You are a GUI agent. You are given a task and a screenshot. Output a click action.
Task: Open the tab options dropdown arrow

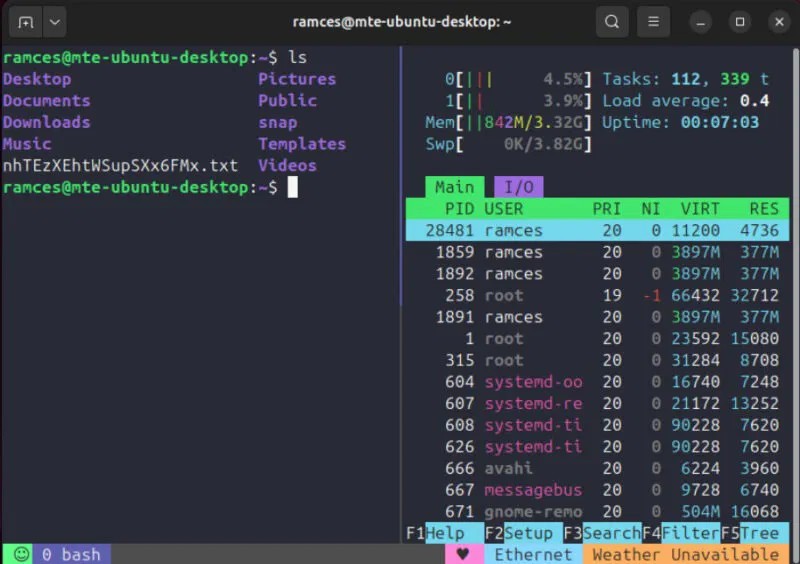pyautogui.click(x=53, y=21)
